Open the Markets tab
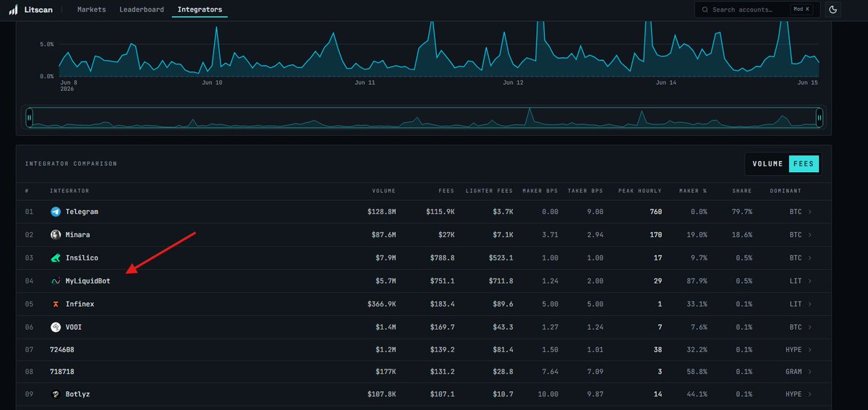 [91, 9]
